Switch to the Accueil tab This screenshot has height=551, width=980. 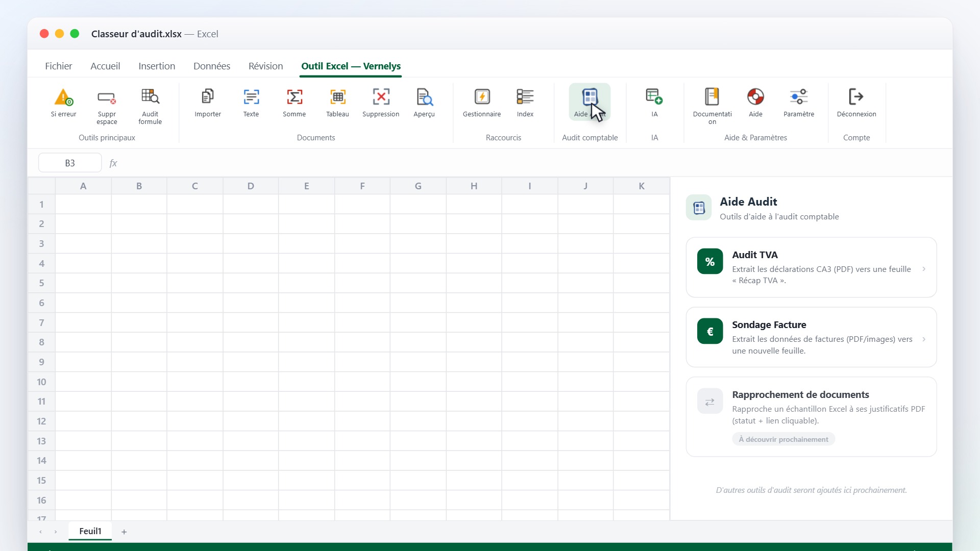click(105, 66)
